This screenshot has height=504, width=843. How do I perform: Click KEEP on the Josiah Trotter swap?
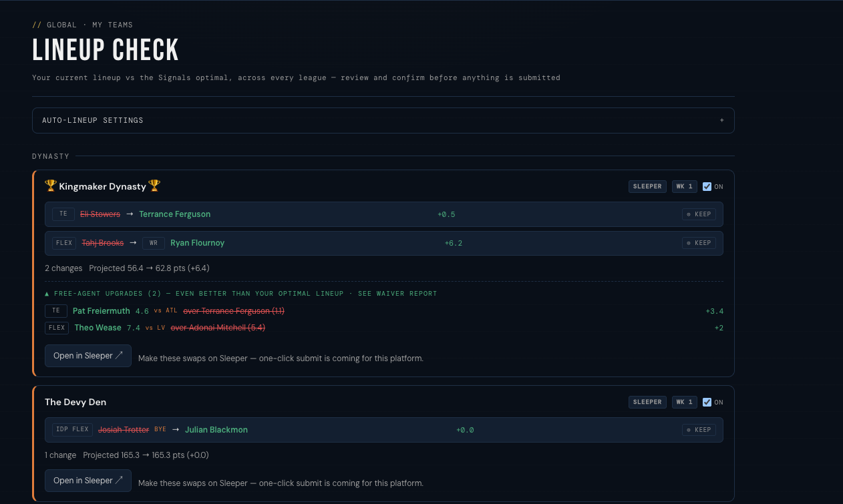(699, 430)
